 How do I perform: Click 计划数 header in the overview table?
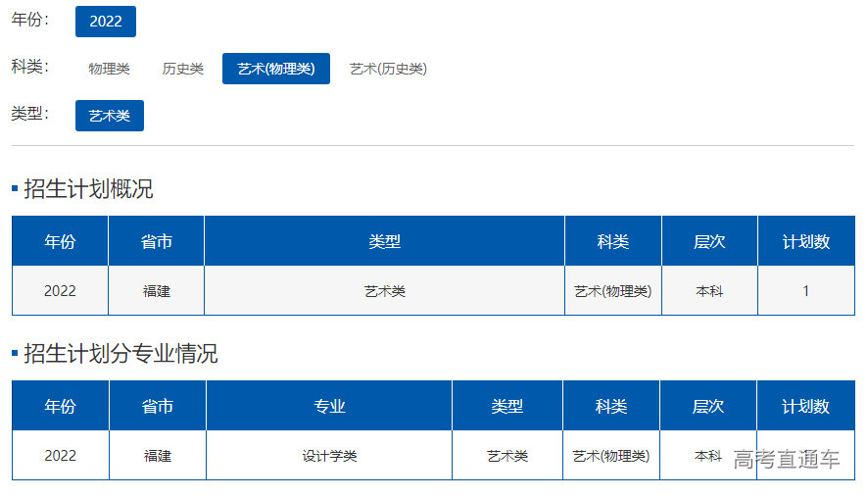[x=805, y=242]
